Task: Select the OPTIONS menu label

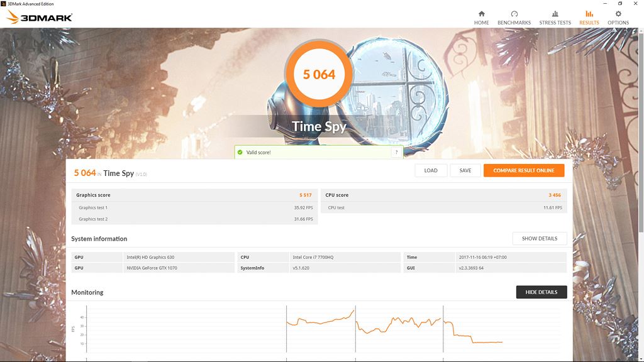Action: tap(618, 23)
